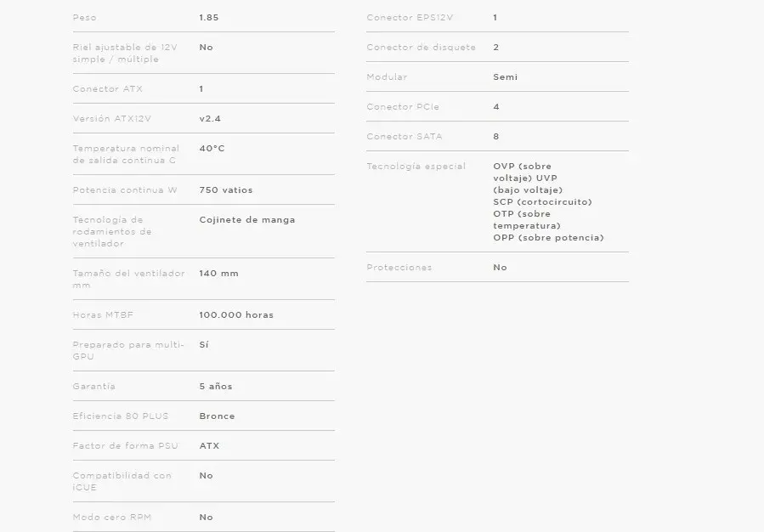Select the Bronce efficiency value
This screenshot has width=764, height=532.
(x=217, y=416)
